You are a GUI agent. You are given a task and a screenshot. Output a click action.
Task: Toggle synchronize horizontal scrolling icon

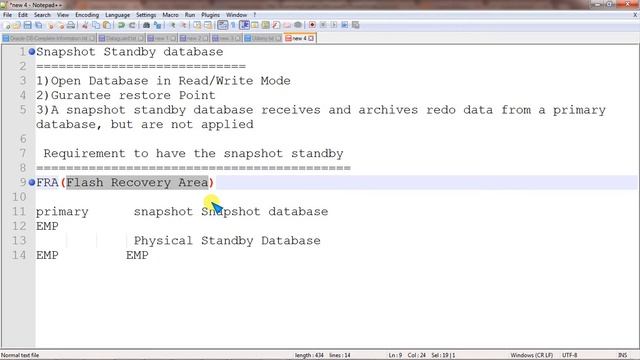coord(208,25)
